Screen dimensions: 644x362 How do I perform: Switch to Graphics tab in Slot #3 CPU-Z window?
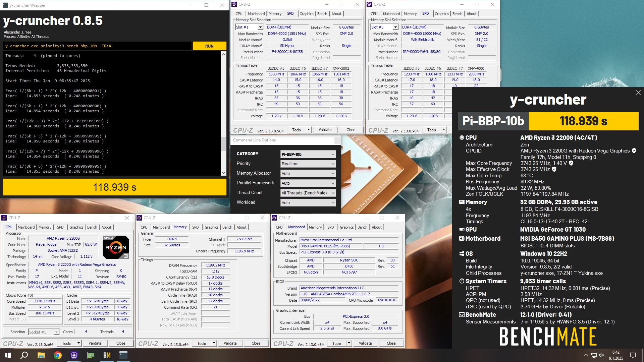[x=441, y=14]
